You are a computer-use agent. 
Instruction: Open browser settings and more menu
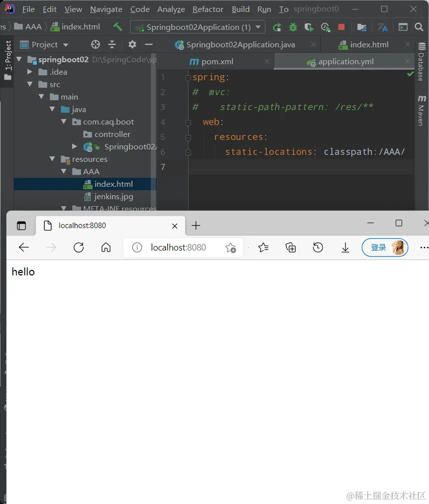tap(424, 248)
